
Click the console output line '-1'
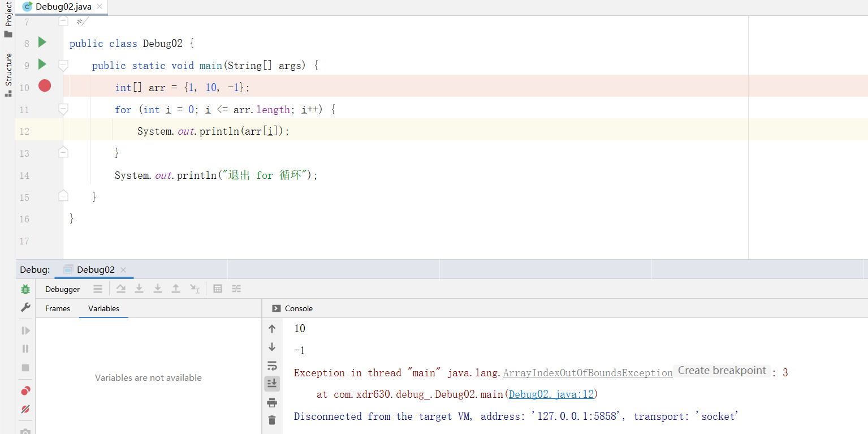tap(300, 351)
